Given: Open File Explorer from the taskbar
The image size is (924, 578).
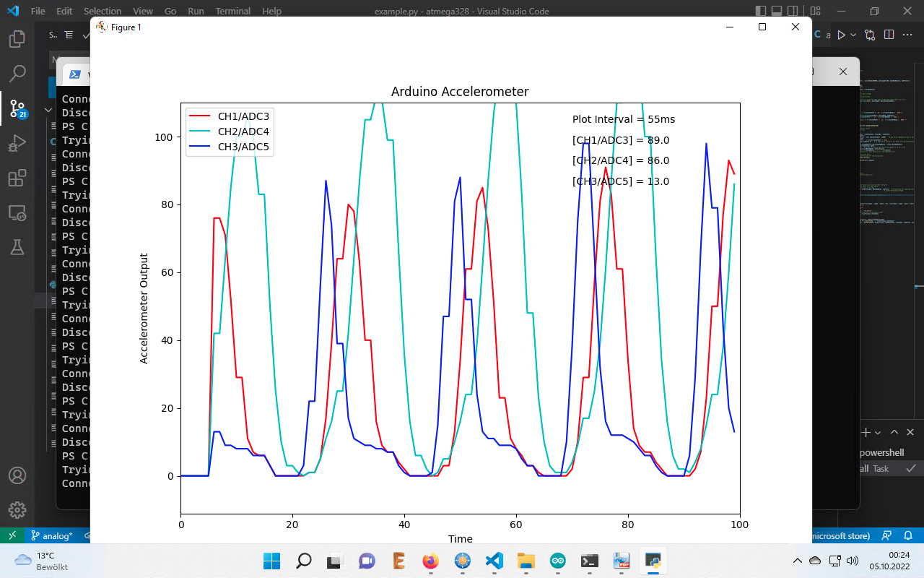Looking at the screenshot, I should pyautogui.click(x=526, y=561).
